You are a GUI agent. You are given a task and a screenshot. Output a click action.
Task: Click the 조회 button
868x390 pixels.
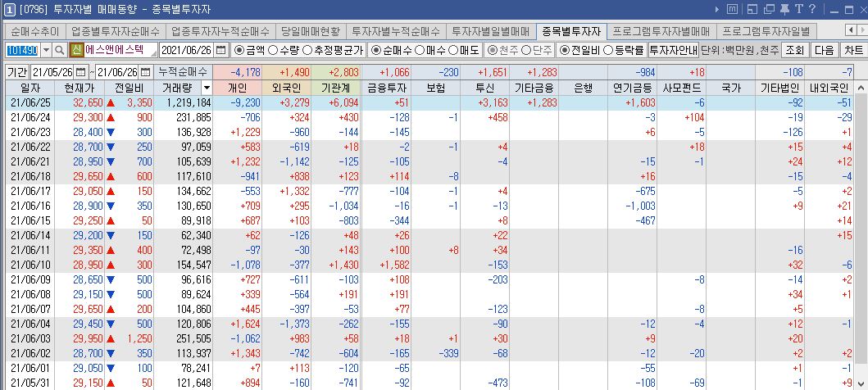click(x=795, y=50)
